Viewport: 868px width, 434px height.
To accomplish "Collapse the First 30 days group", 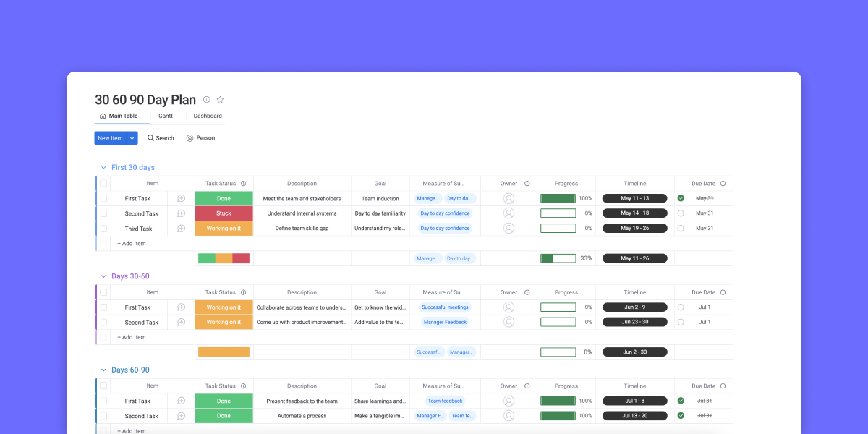I will click(x=103, y=168).
